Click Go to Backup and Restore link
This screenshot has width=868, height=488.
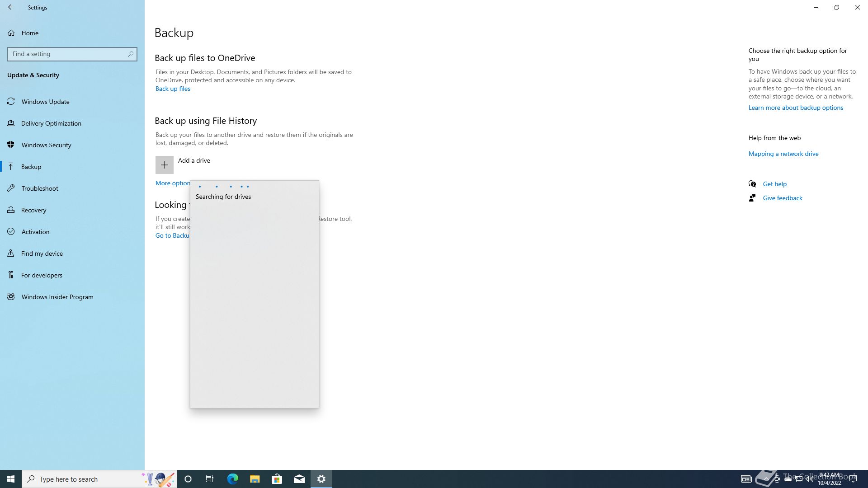pos(172,235)
